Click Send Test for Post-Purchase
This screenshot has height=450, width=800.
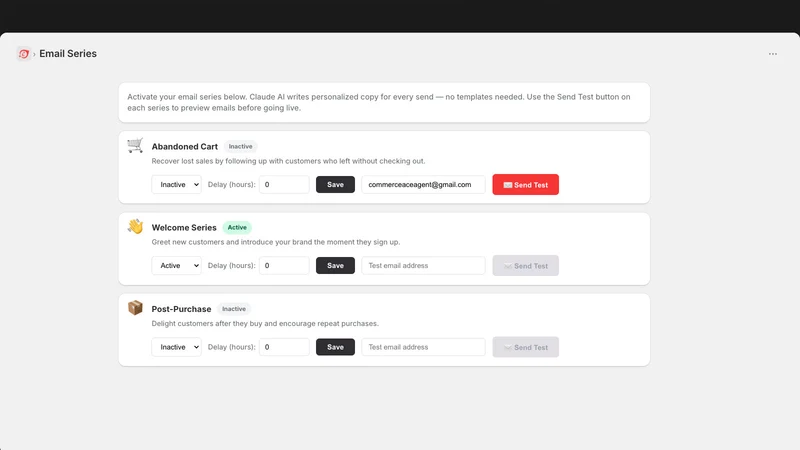(x=526, y=347)
